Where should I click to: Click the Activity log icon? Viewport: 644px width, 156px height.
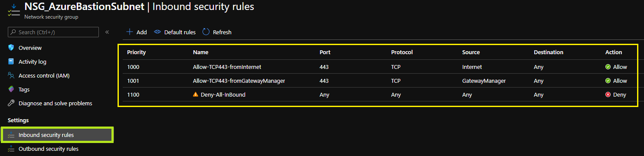pos(11,62)
